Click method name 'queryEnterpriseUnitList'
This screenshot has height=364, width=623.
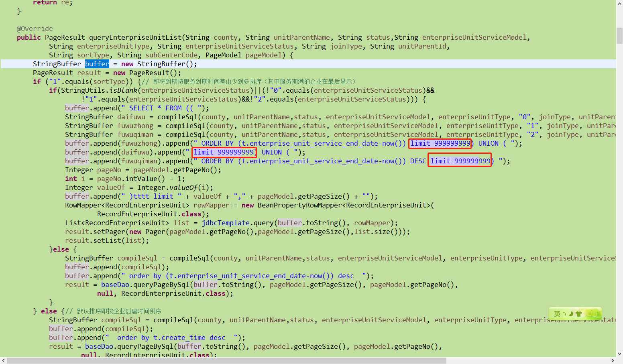(135, 37)
